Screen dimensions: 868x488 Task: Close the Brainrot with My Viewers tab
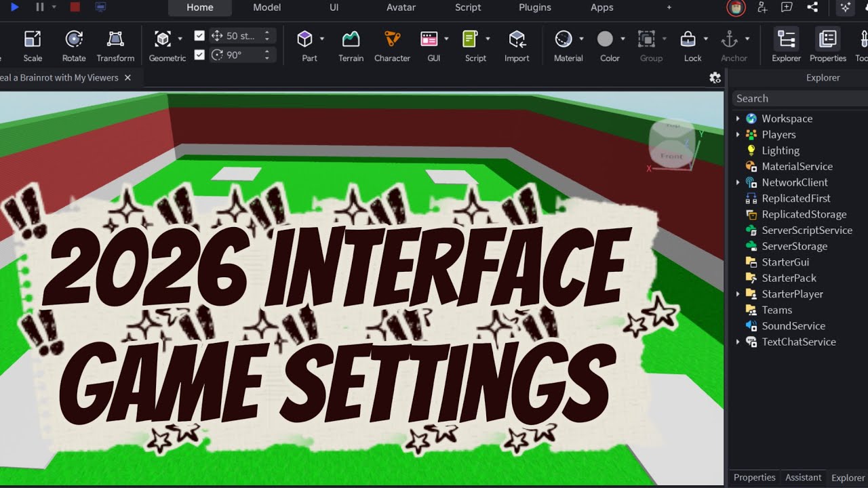coord(126,78)
